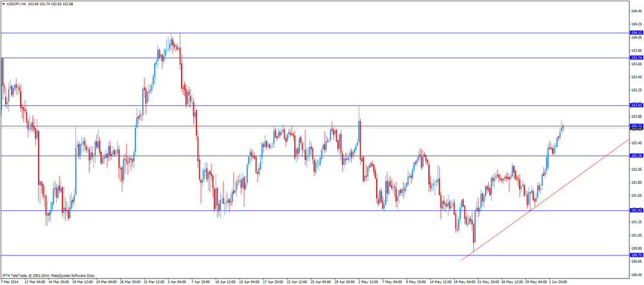
Task: Select the blue horizontal line at 100.75
Action: [x=315, y=255]
